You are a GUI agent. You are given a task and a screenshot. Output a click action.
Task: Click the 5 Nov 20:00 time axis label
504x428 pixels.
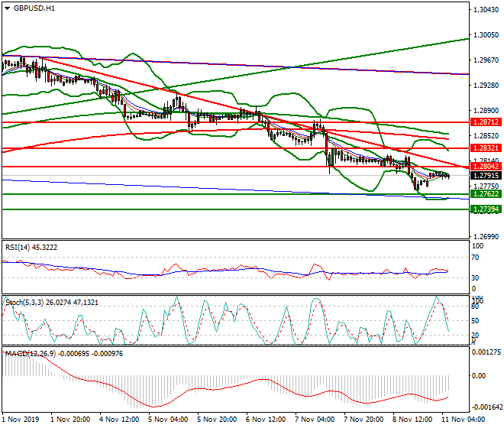217,420
